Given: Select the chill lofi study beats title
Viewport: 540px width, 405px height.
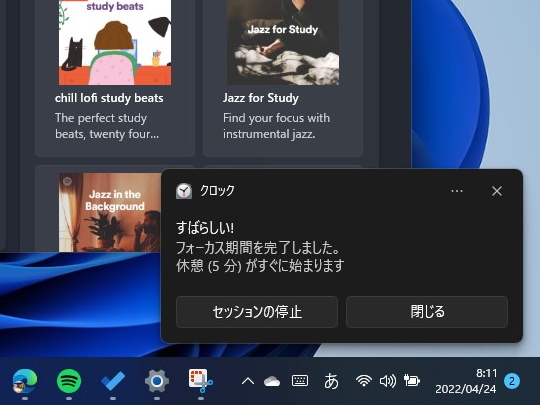Looking at the screenshot, I should click(x=109, y=98).
